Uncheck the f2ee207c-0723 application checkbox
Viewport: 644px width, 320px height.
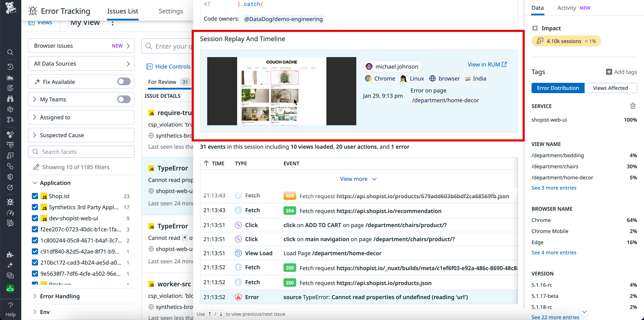point(35,229)
